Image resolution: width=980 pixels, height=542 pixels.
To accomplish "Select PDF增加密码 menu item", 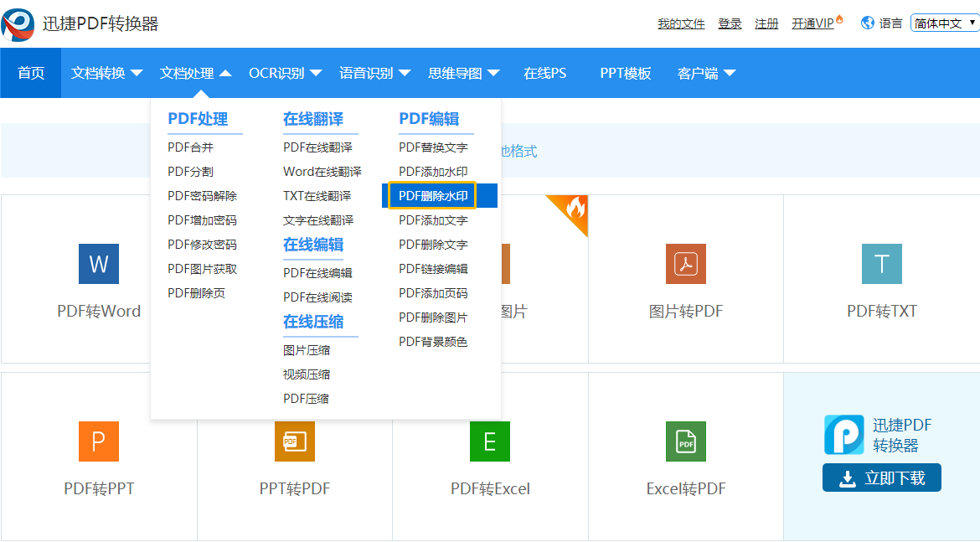I will coord(203,220).
